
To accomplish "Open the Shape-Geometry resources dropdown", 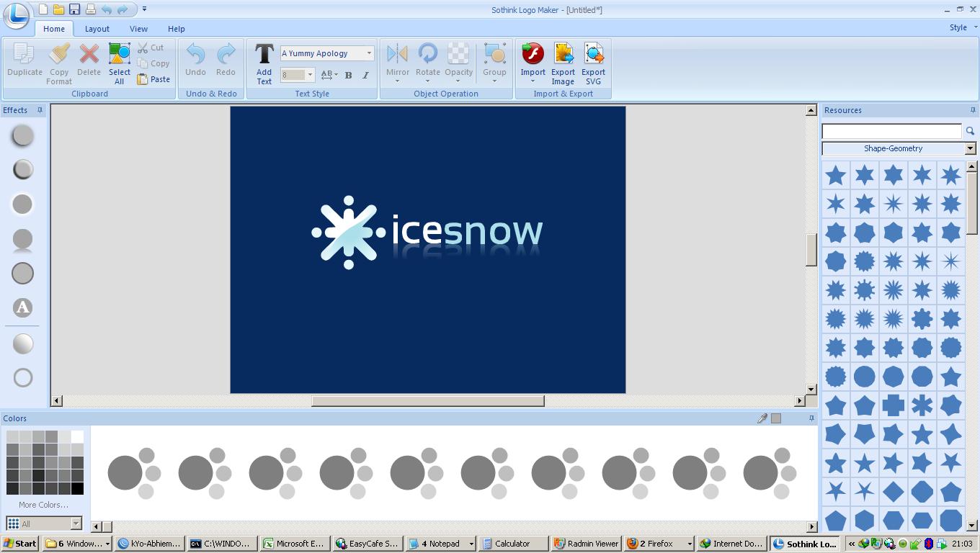I will 970,148.
